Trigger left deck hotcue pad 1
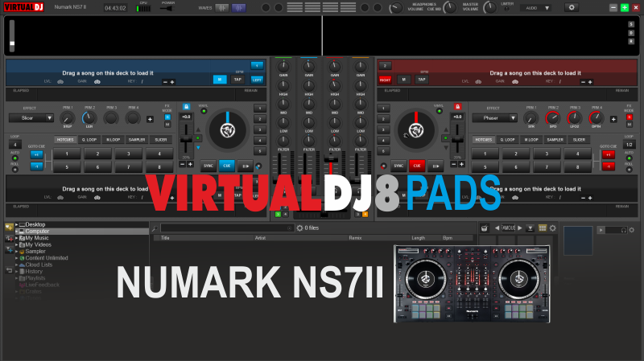 67,154
